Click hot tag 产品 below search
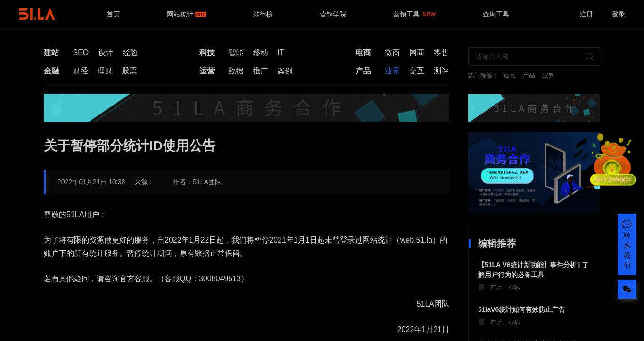This screenshot has height=341, width=644. 529,75
